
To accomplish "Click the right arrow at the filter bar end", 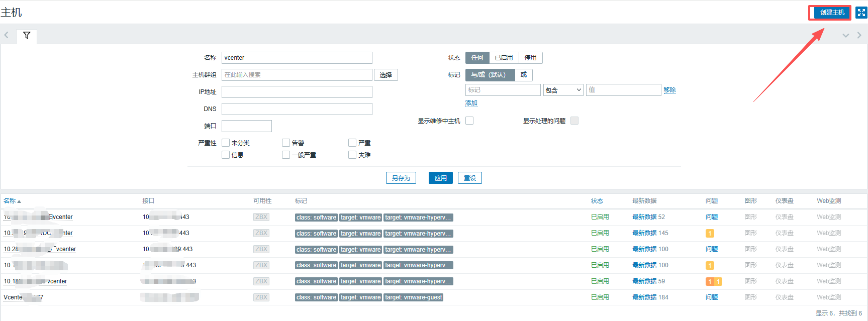I will tap(859, 35).
